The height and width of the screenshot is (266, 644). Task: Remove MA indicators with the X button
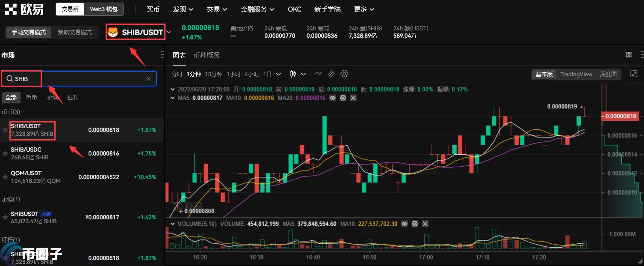353,98
